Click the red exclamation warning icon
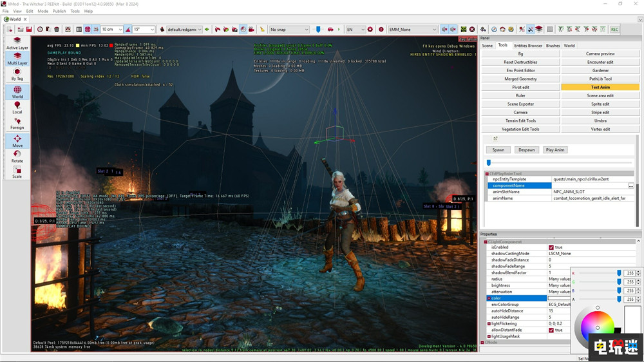 click(381, 30)
